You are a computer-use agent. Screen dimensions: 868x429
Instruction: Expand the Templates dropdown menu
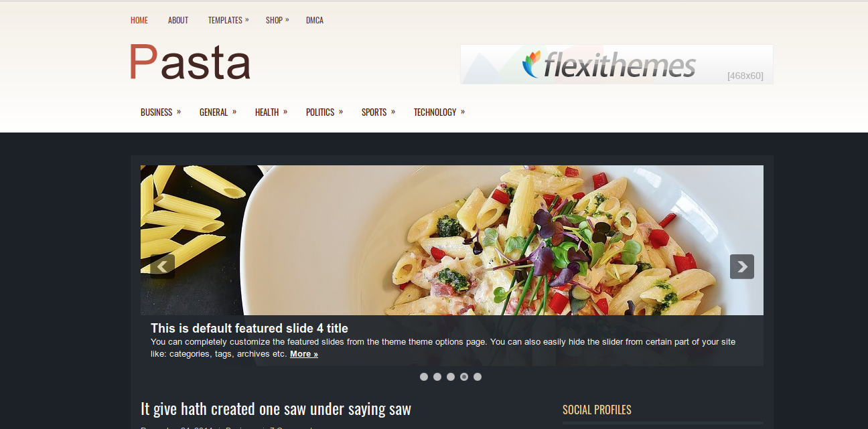[x=228, y=20]
